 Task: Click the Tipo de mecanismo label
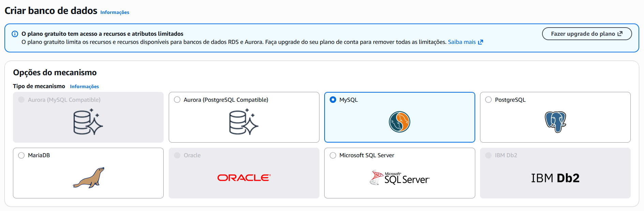(x=39, y=86)
